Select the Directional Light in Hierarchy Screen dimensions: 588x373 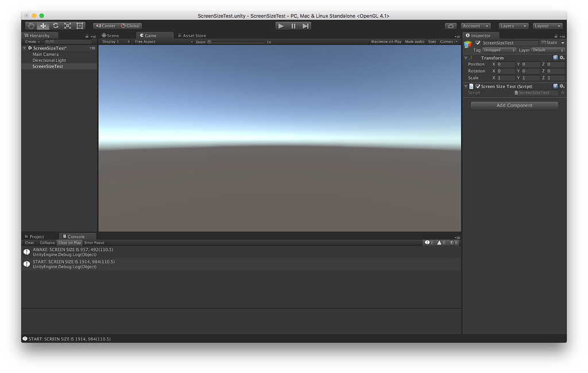click(x=48, y=60)
